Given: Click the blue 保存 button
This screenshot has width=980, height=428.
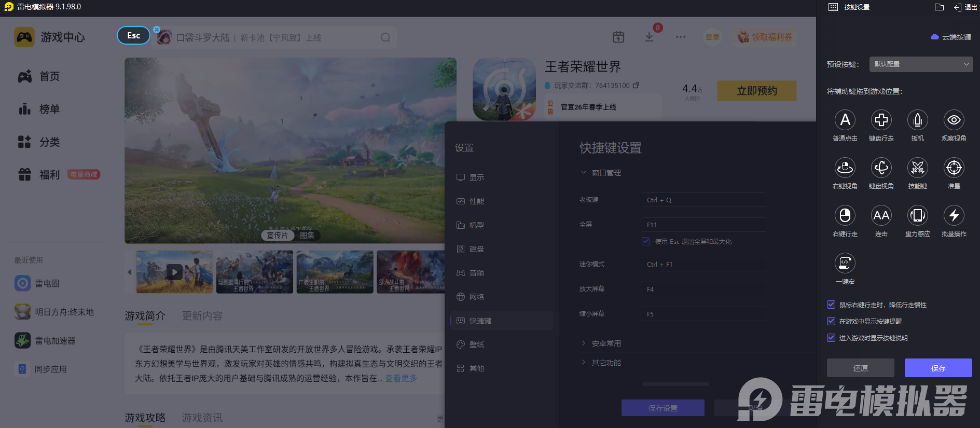Looking at the screenshot, I should [x=938, y=368].
